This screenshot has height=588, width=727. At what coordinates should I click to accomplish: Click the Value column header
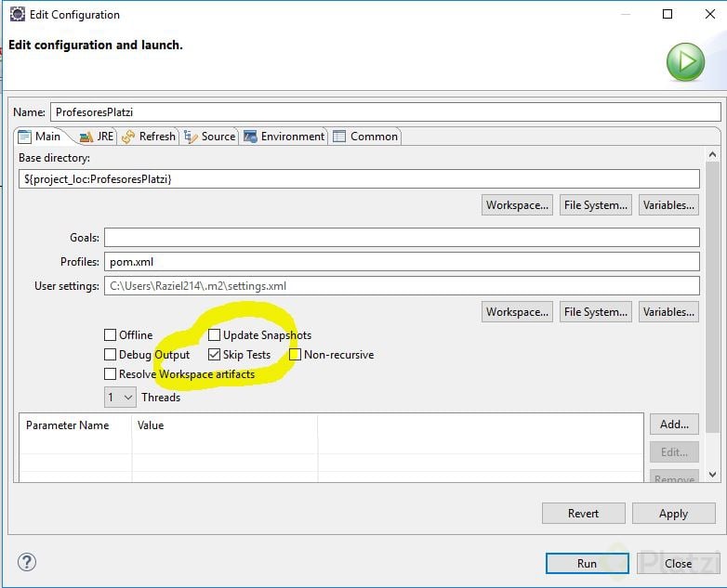tap(225, 425)
